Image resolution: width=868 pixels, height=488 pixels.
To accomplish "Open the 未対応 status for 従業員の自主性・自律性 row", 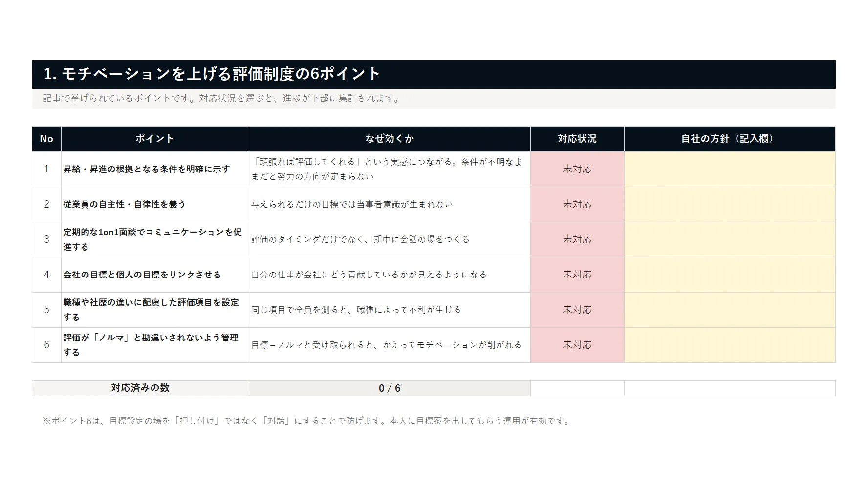I will click(x=577, y=204).
